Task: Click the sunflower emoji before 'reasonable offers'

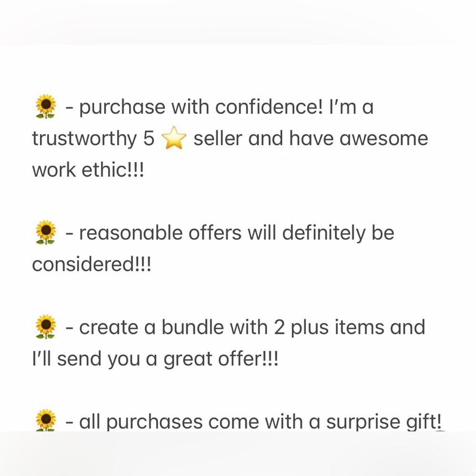Action: pyautogui.click(x=46, y=233)
